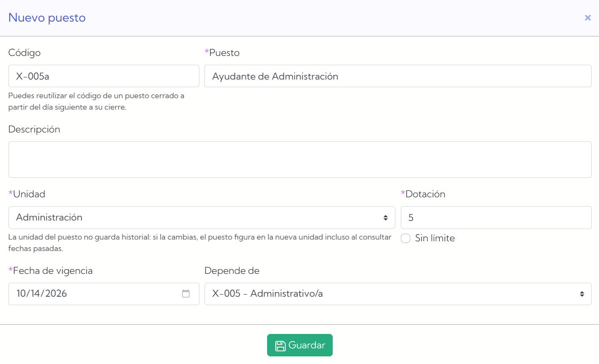599x364 pixels.
Task: Click the Depende de label
Action: point(232,271)
